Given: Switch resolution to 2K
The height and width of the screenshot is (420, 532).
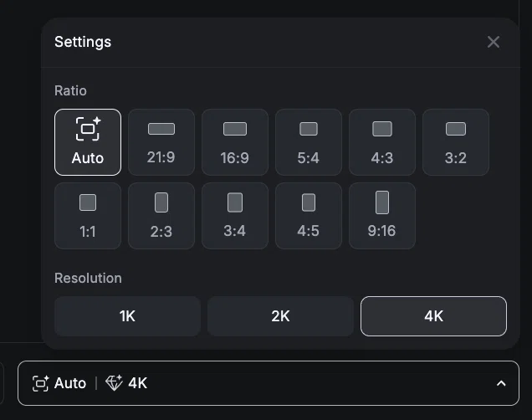Looking at the screenshot, I should tap(280, 316).
